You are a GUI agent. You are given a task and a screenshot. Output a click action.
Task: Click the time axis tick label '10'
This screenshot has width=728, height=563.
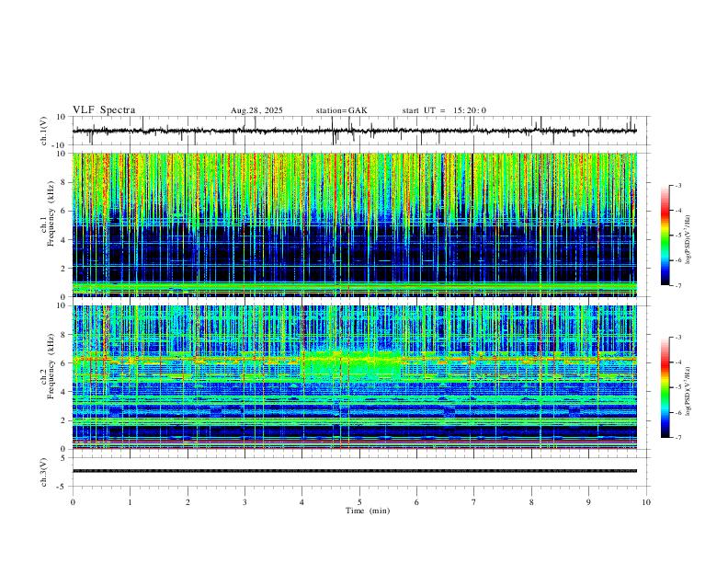point(646,502)
